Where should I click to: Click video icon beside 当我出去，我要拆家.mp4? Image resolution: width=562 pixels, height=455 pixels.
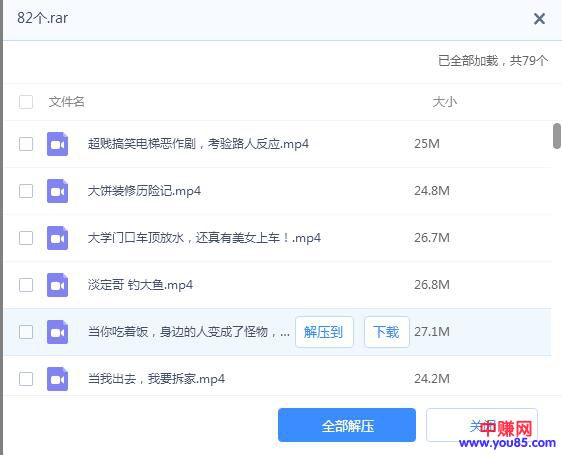tap(57, 379)
